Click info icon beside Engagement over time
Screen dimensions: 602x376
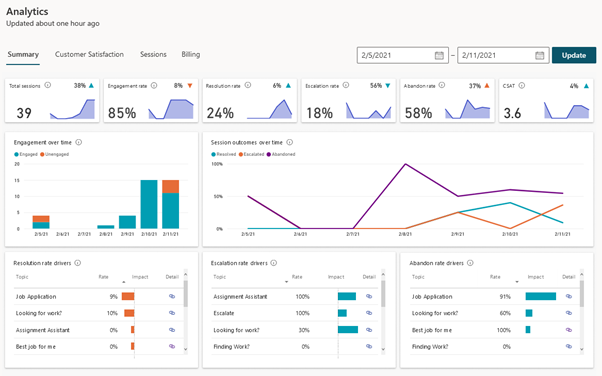point(79,142)
